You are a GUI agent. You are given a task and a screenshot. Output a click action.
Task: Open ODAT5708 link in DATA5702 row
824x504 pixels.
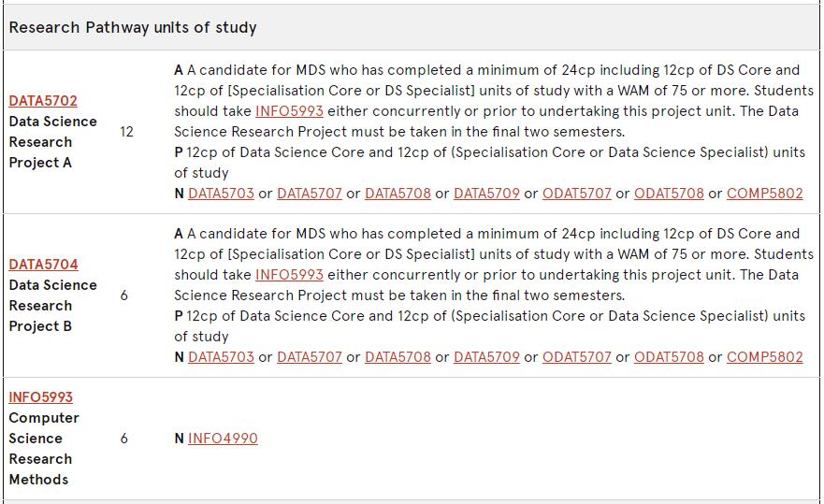pos(669,193)
